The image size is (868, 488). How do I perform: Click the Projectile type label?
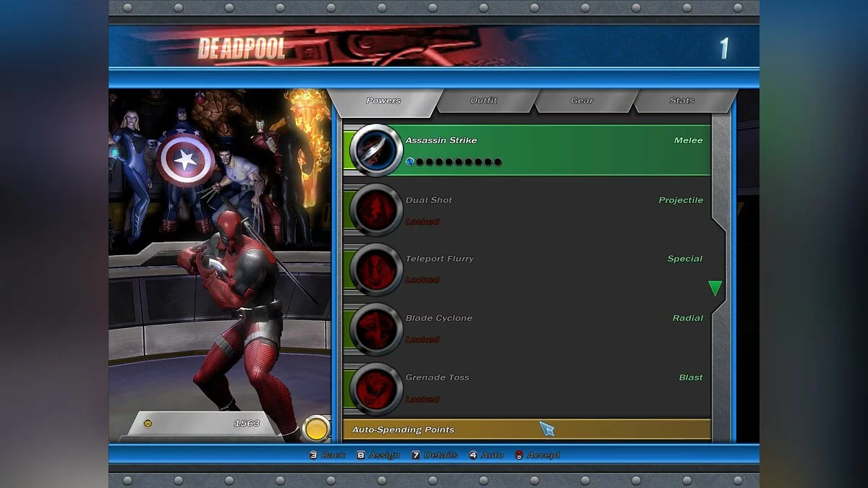[681, 200]
